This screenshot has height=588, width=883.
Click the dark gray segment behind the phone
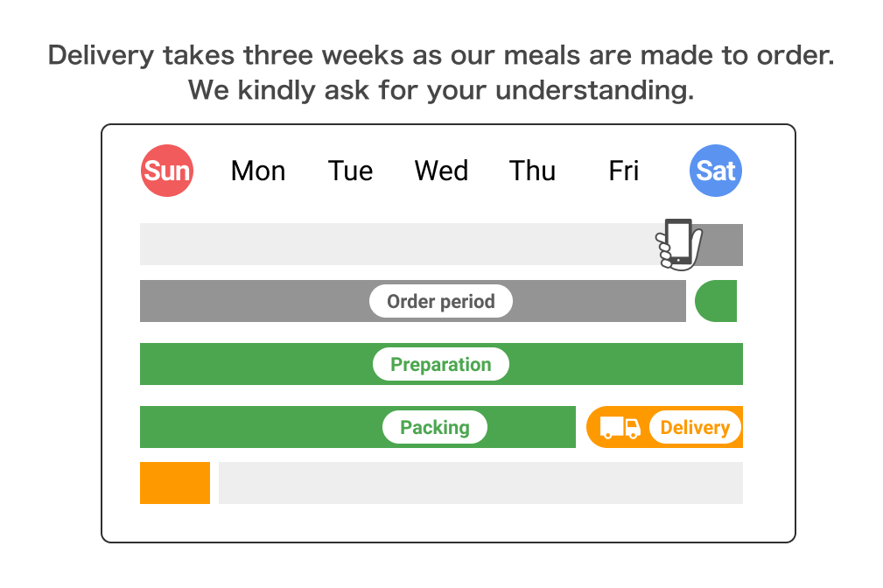click(x=723, y=245)
